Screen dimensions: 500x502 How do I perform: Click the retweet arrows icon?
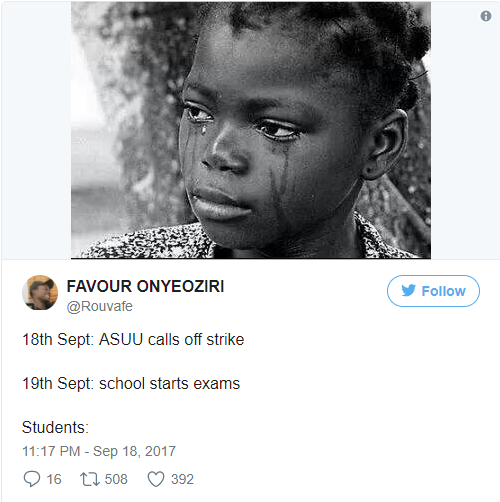click(89, 479)
